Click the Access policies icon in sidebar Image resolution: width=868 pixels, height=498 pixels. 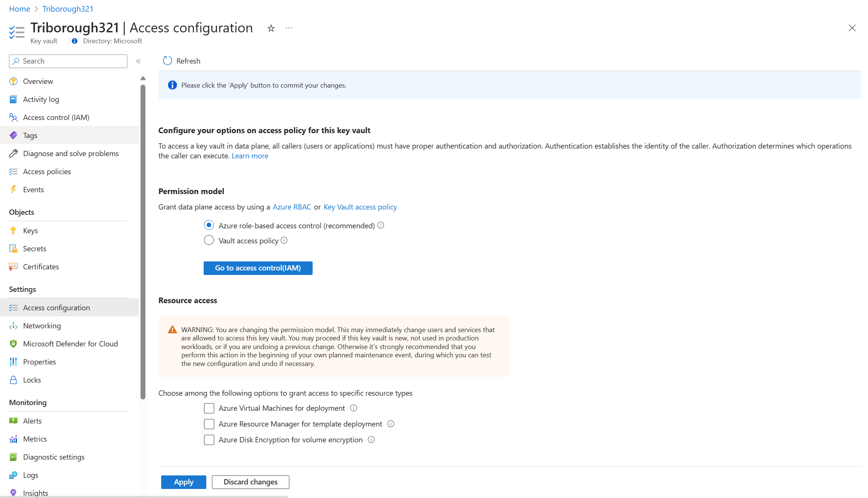pos(14,171)
